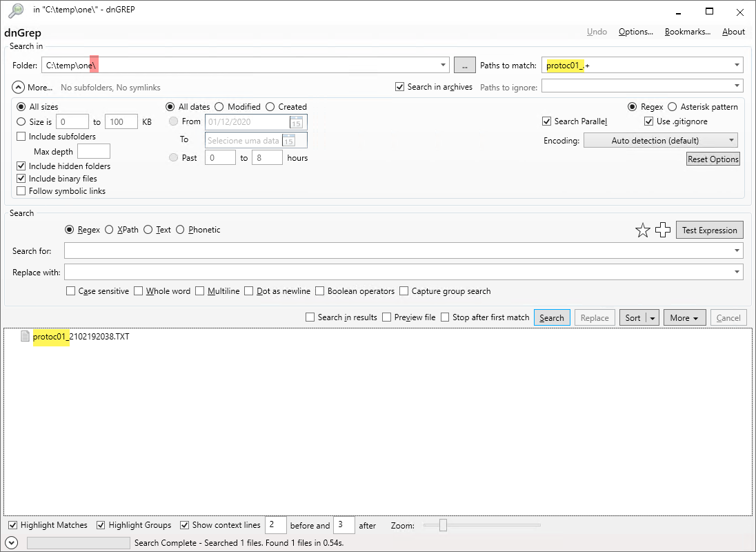Open the Bookmarks... menu
The width and height of the screenshot is (756, 552).
(x=687, y=31)
